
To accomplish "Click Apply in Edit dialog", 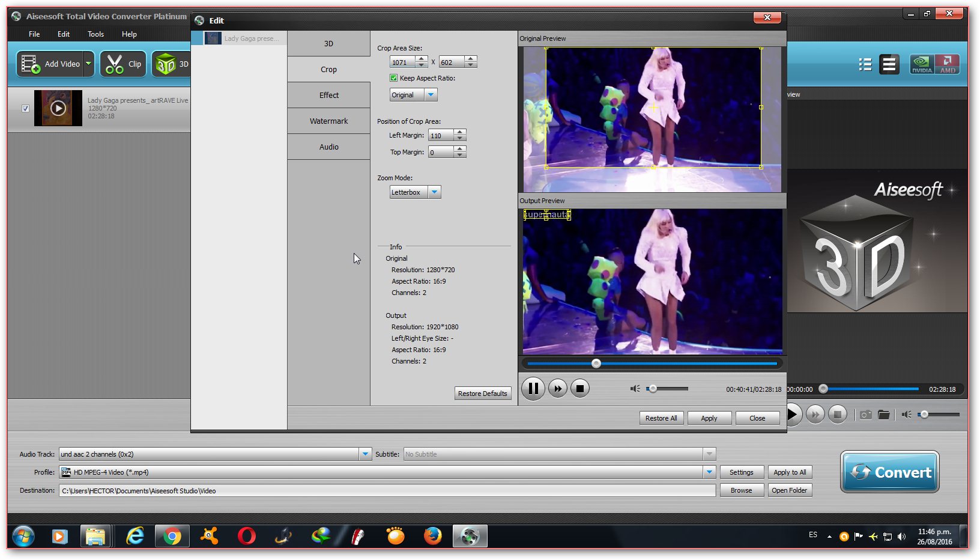I will click(x=709, y=418).
